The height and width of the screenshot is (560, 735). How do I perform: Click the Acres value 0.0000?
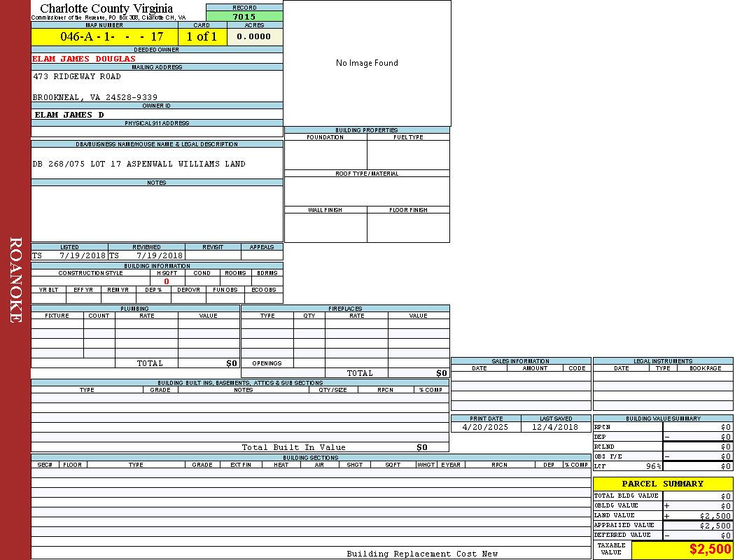point(254,36)
